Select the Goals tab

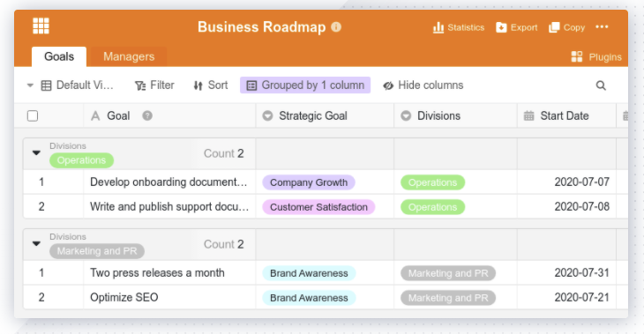click(x=59, y=56)
